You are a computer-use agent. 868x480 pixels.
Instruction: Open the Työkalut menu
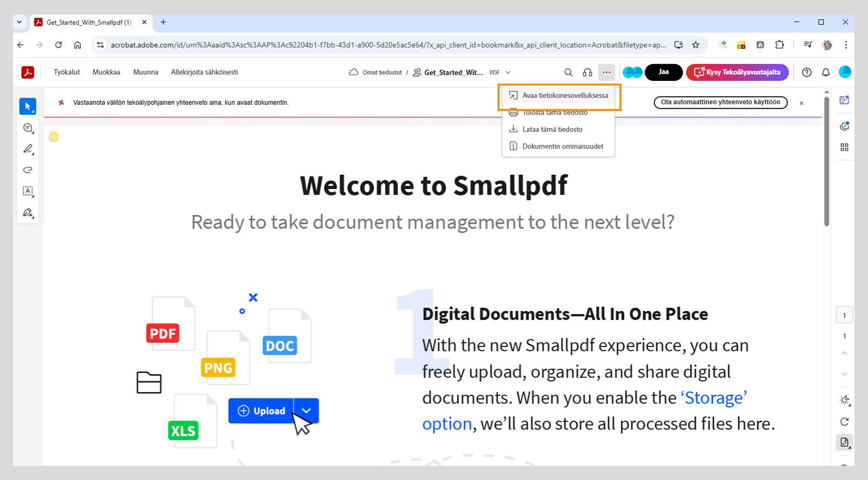pos(67,72)
